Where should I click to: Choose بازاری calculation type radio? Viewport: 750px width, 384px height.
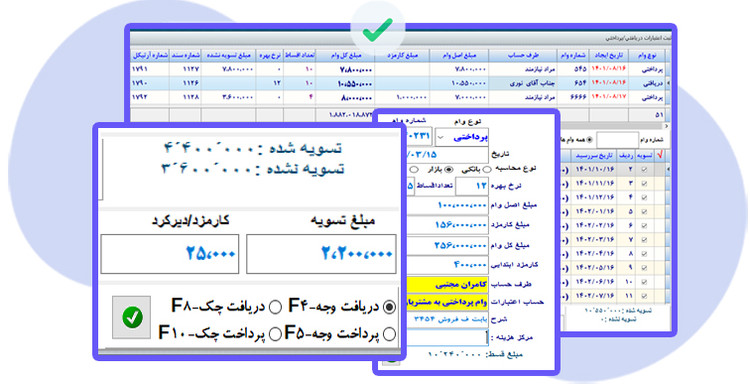coord(449,169)
